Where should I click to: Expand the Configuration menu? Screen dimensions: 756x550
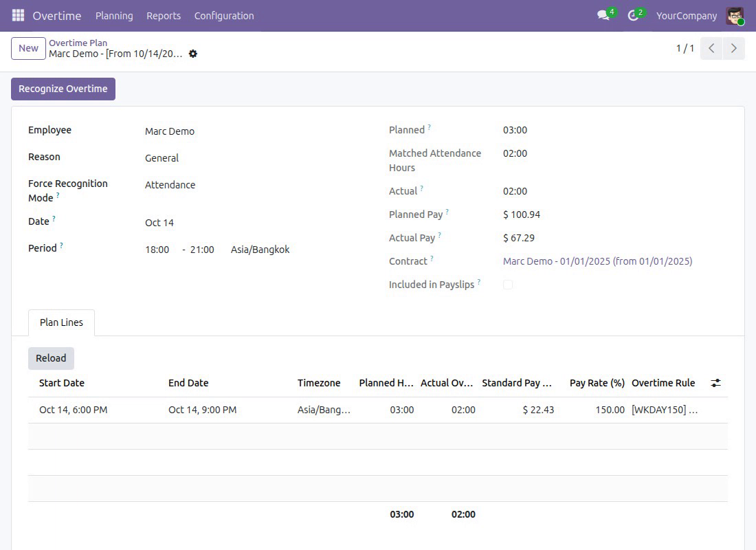224,15
